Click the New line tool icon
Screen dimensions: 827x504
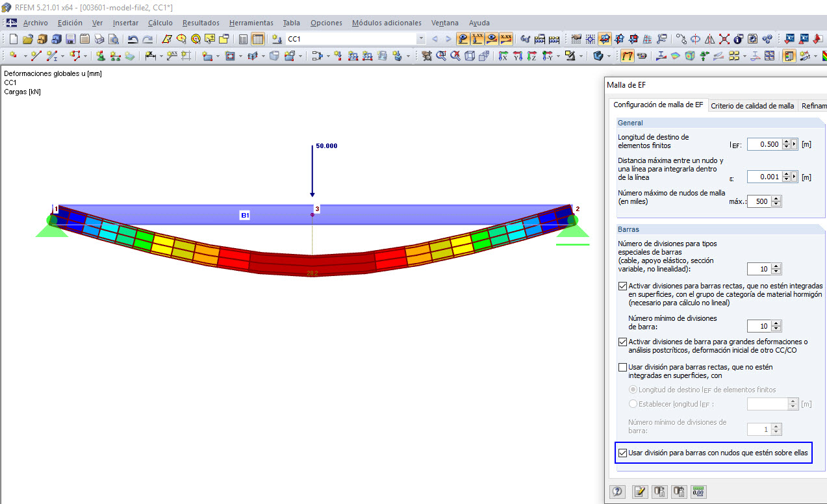point(36,57)
